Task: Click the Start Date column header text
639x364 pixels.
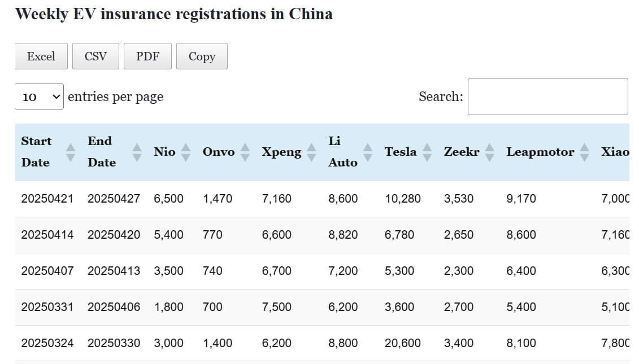Action: click(36, 151)
